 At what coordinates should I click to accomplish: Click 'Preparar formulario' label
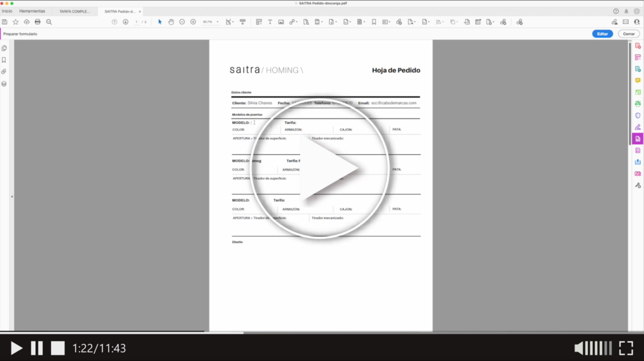point(20,34)
